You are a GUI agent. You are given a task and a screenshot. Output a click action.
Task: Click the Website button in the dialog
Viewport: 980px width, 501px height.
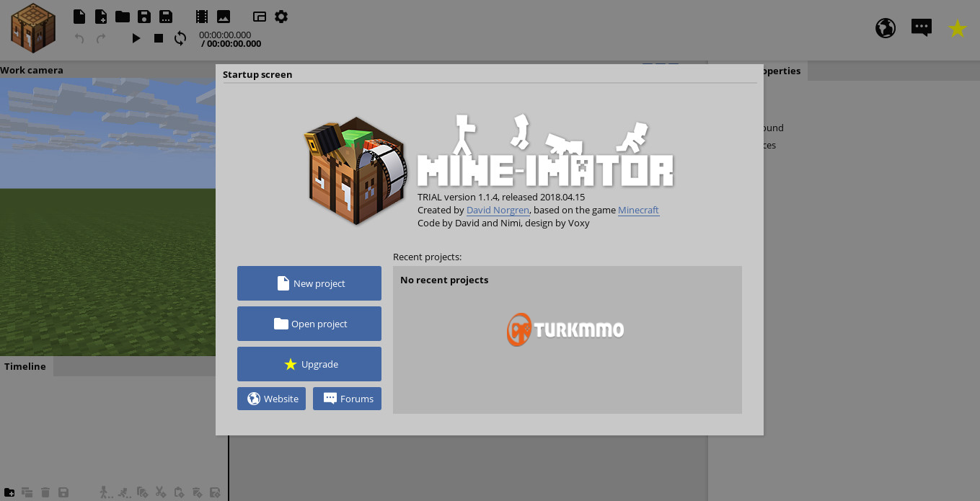coord(271,399)
